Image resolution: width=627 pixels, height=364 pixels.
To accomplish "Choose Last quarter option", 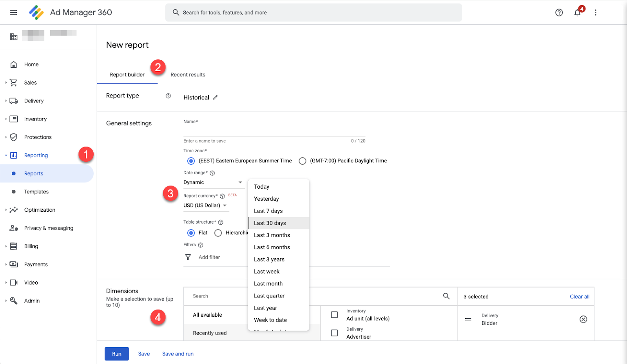I will 279,296.
